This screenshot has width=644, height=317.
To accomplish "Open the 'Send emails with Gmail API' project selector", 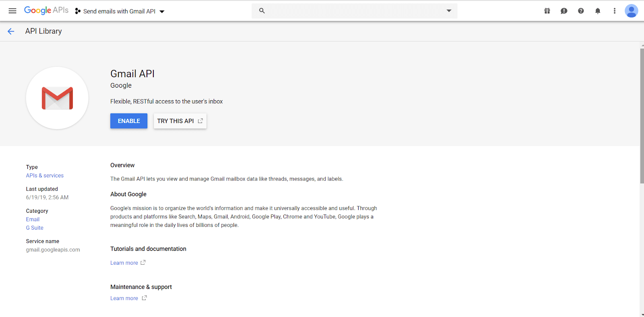I will [x=120, y=11].
